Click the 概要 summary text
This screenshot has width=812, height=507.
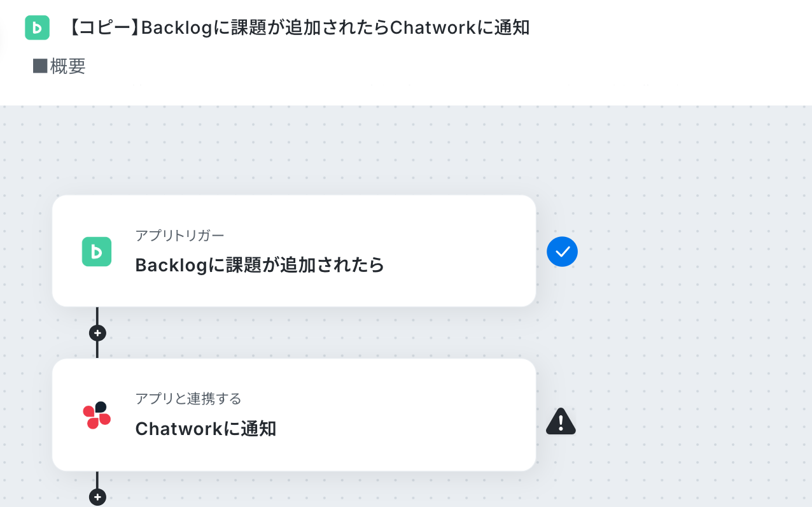(x=67, y=66)
